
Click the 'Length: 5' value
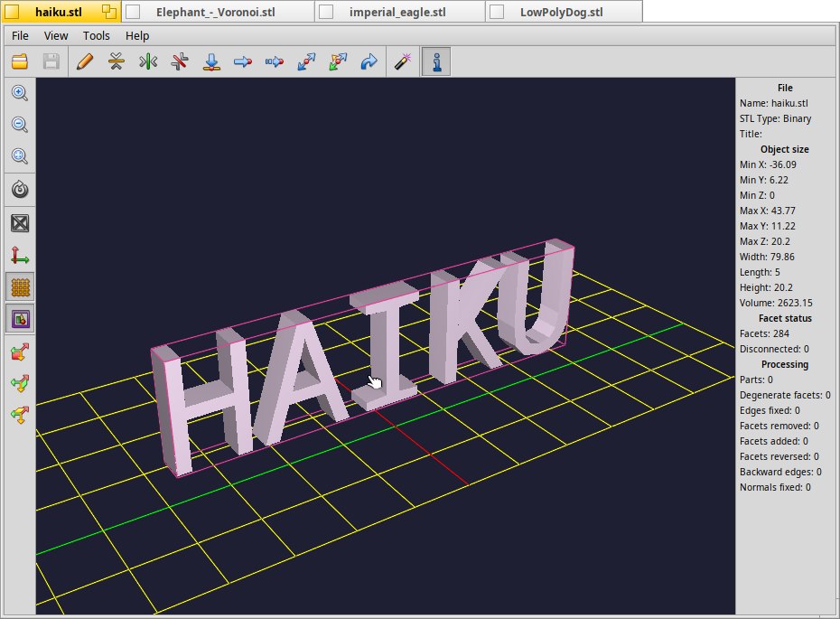[760, 272]
